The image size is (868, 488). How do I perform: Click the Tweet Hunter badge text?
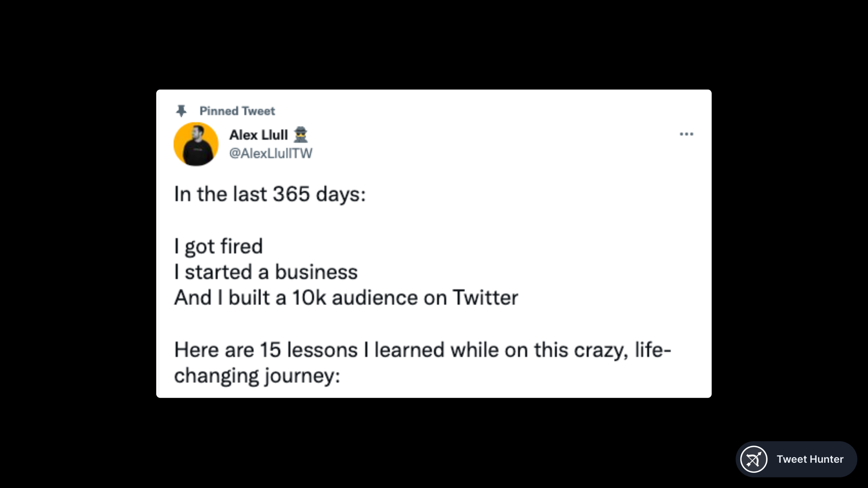pyautogui.click(x=810, y=459)
